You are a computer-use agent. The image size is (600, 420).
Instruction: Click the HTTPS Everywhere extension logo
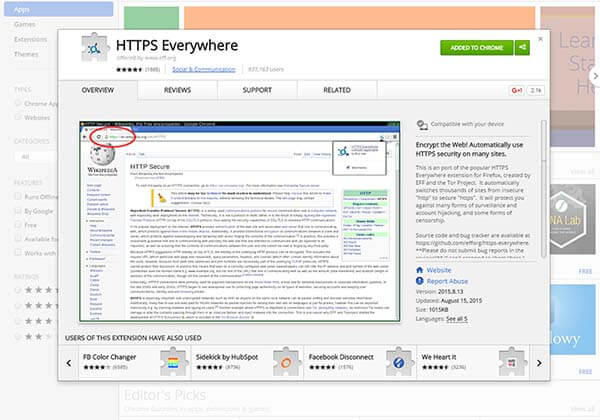[90, 48]
